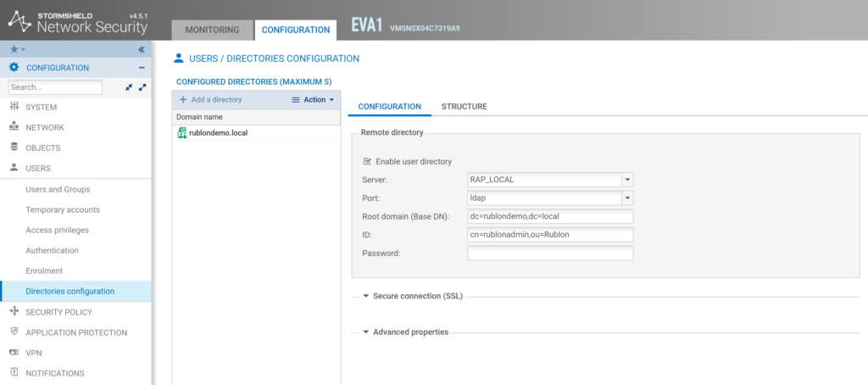Switch to the STRUCTURE tab
Screen dimensions: 868x385
(x=464, y=107)
